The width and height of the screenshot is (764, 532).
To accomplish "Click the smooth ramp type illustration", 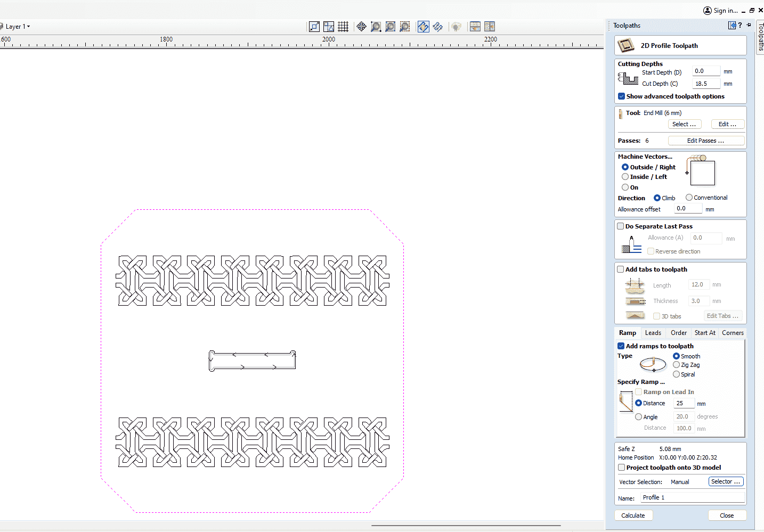I will coord(653,364).
